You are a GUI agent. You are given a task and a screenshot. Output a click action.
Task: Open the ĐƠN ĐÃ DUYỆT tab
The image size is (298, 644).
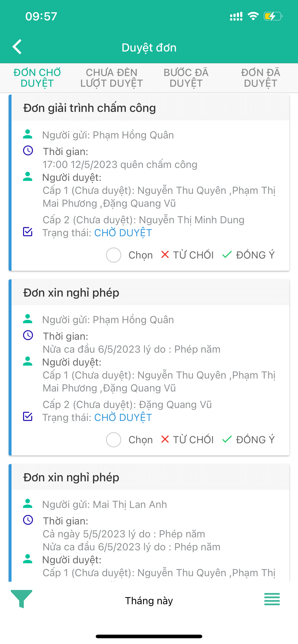(260, 78)
